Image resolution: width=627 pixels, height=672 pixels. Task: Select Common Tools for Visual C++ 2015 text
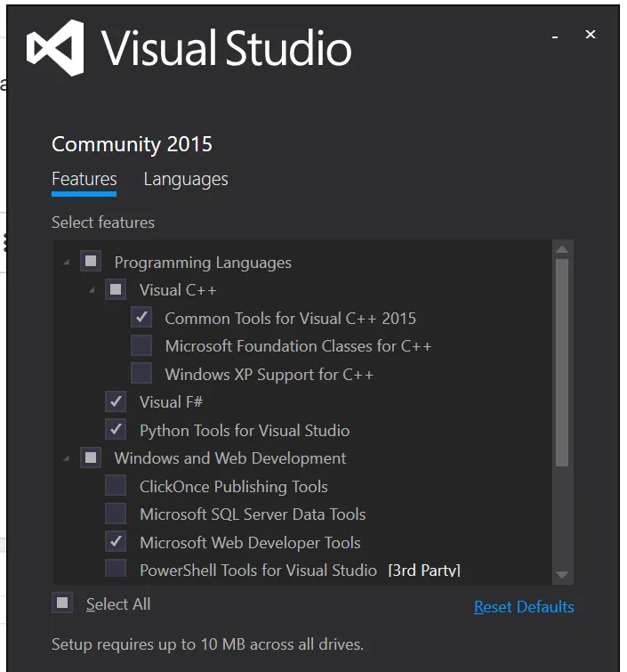tap(290, 319)
